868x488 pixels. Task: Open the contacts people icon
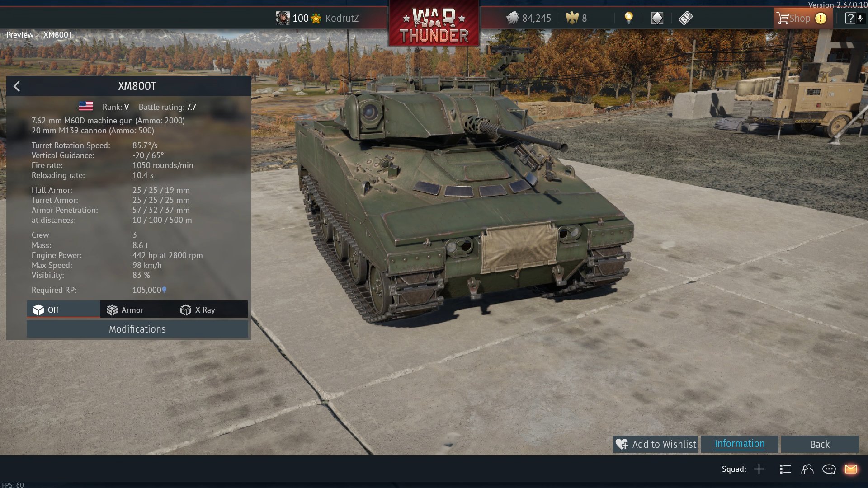coord(807,469)
